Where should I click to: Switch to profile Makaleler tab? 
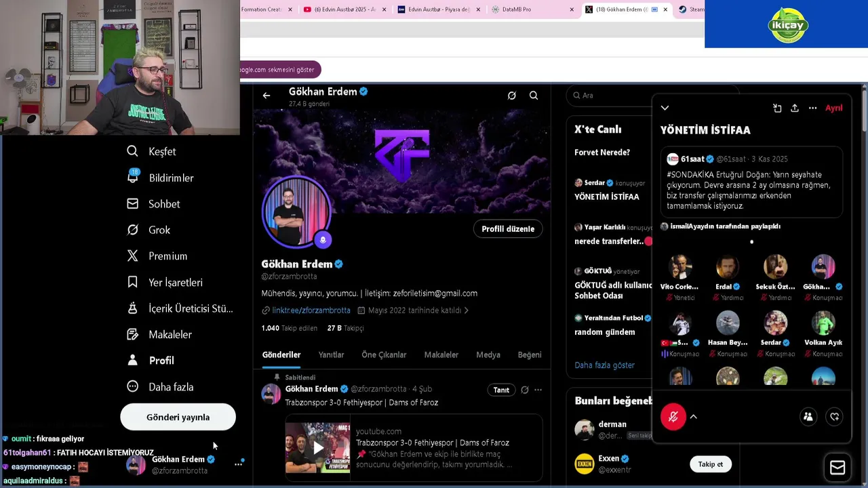pos(441,354)
